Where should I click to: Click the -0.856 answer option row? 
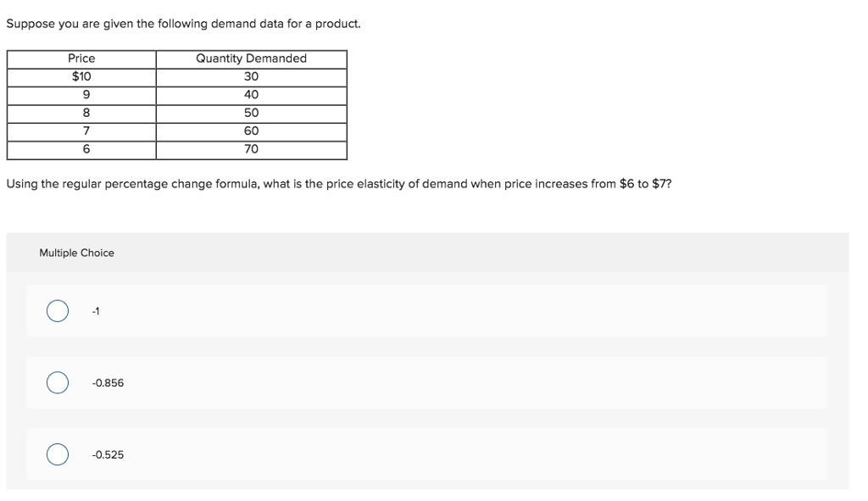tap(339, 383)
